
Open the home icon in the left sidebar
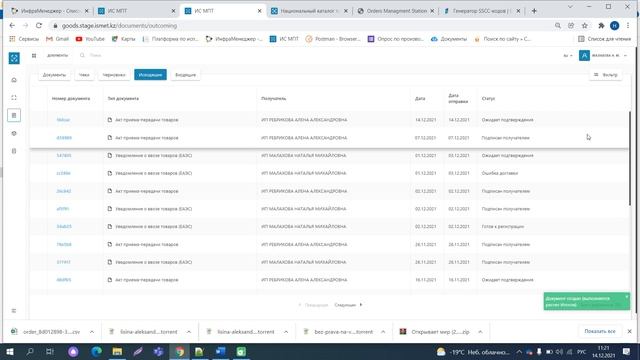14,80
